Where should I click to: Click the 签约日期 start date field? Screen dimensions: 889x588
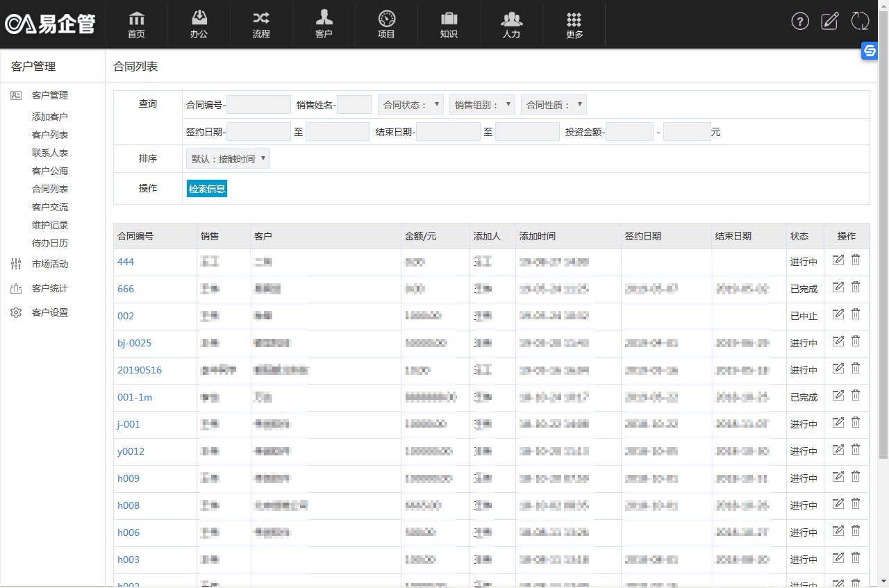[258, 132]
